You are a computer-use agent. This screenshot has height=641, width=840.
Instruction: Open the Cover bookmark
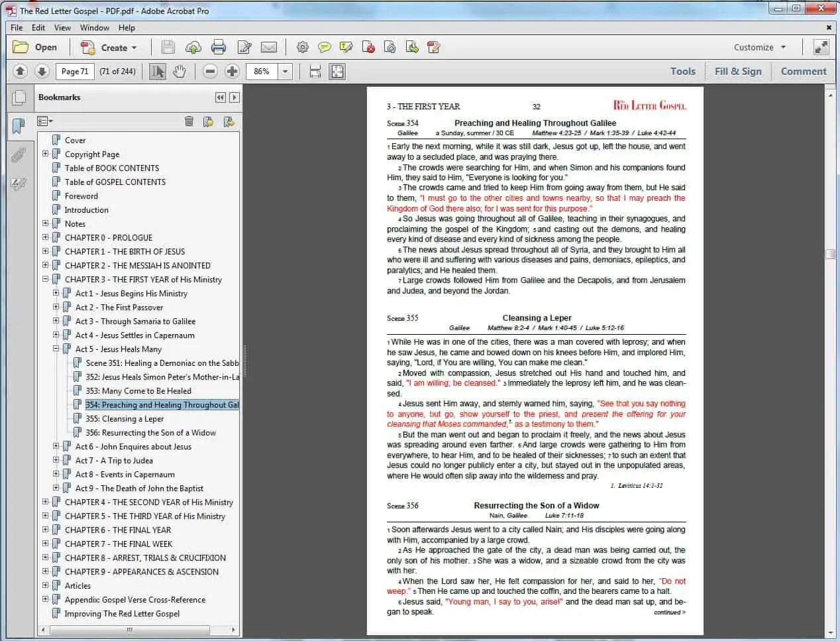[x=75, y=140]
